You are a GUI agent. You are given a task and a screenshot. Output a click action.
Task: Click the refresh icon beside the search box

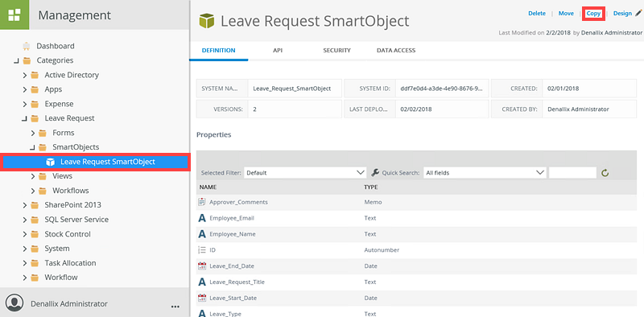pos(605,173)
